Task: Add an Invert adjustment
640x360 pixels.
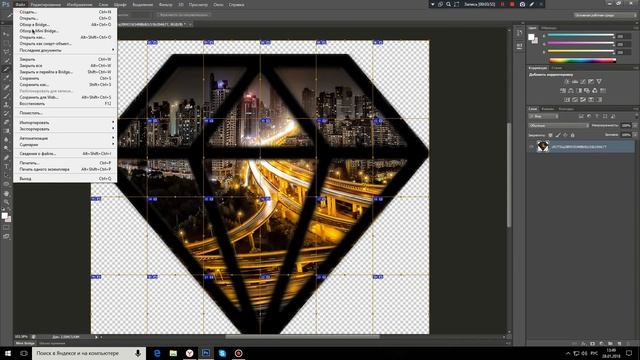Action: [567, 100]
